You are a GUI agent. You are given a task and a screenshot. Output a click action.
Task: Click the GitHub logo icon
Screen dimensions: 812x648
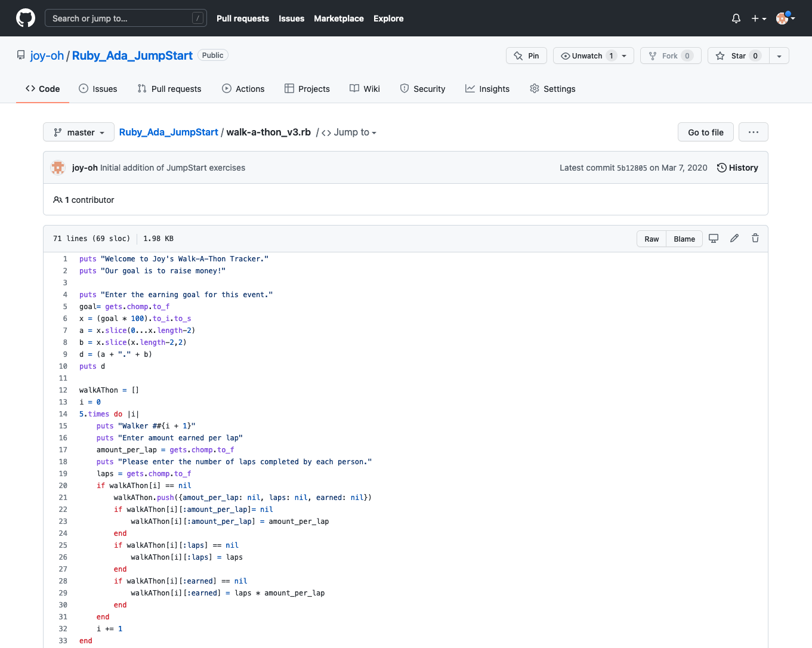click(26, 18)
